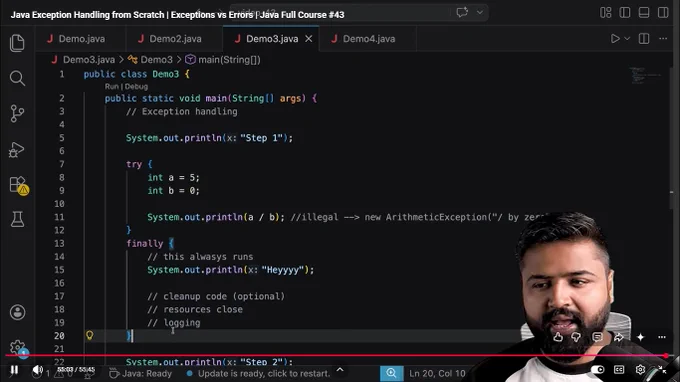Seek on the red video progress bar
Screen dimensions: 680x382
point(336,356)
